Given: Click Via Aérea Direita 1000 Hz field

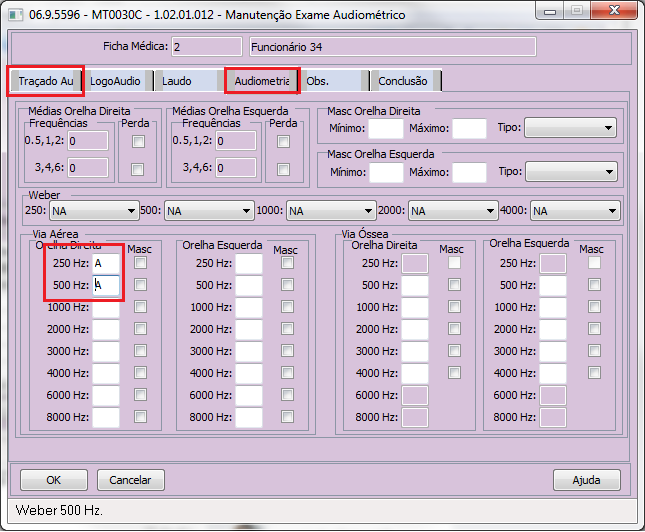Looking at the screenshot, I should (106, 307).
